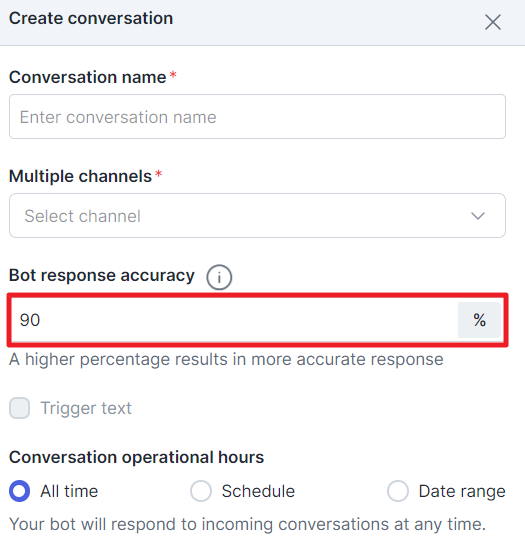The image size is (525, 556).
Task: Click the Multiple channels field label
Action: (x=80, y=176)
